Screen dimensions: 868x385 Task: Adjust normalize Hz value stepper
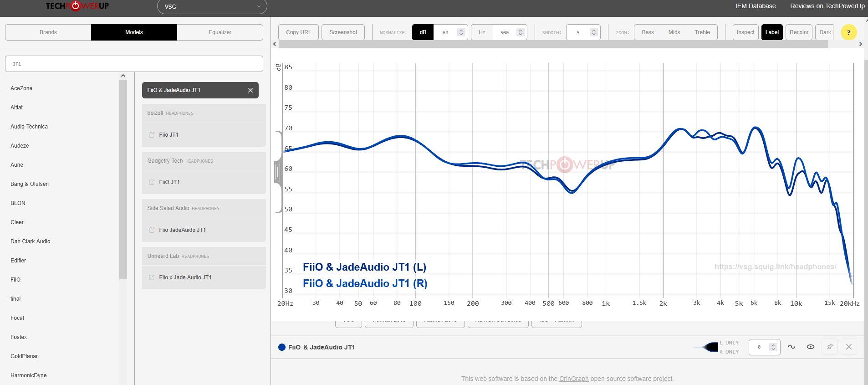pos(521,32)
